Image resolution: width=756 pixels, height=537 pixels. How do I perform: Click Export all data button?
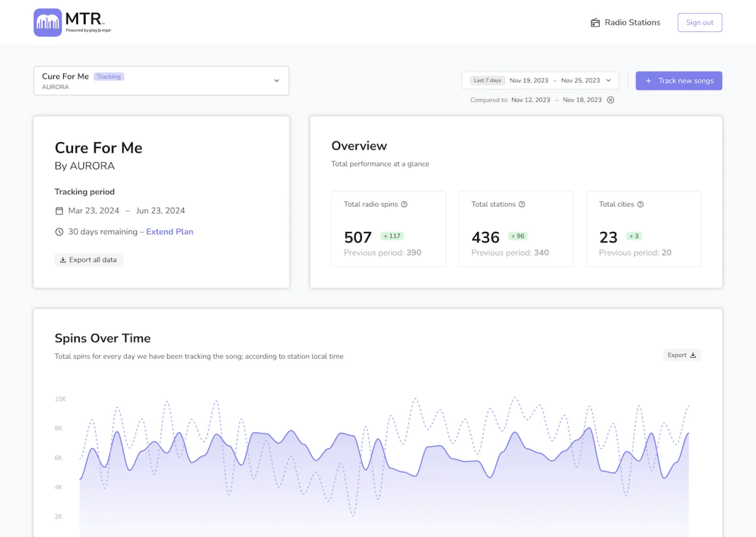pos(89,260)
